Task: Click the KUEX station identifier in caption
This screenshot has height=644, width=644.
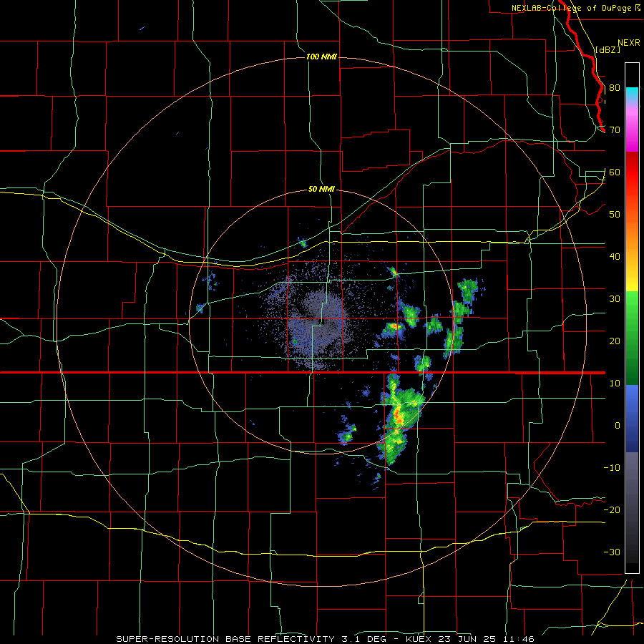Action: pyautogui.click(x=420, y=639)
